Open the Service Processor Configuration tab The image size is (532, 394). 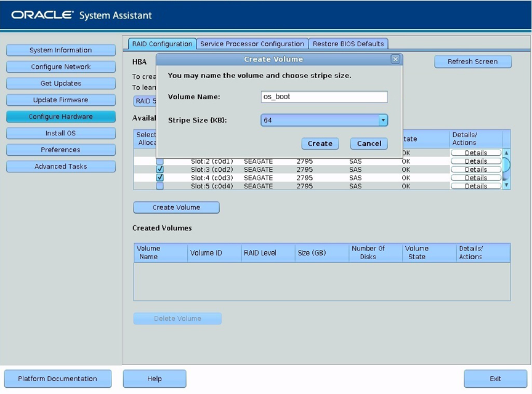pos(252,44)
